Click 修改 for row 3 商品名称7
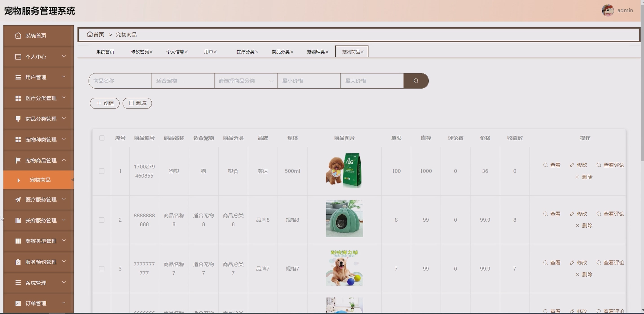644x314 pixels. pos(578,263)
